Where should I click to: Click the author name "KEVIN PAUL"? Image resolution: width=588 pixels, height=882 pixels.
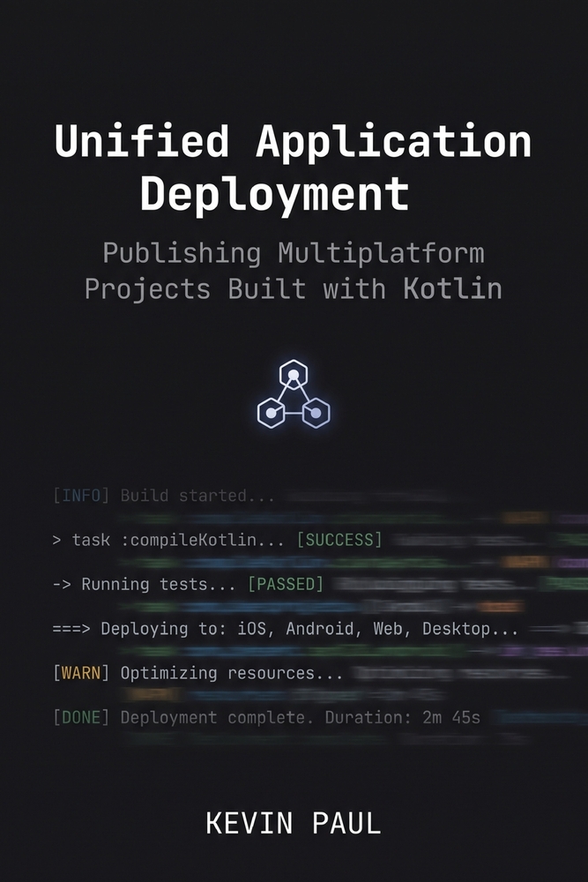[294, 824]
